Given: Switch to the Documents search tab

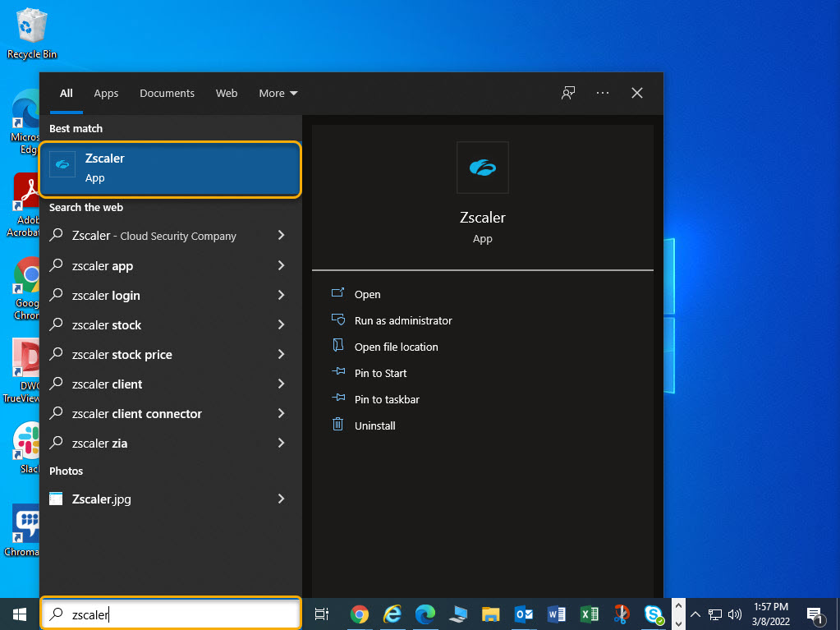Looking at the screenshot, I should [168, 93].
